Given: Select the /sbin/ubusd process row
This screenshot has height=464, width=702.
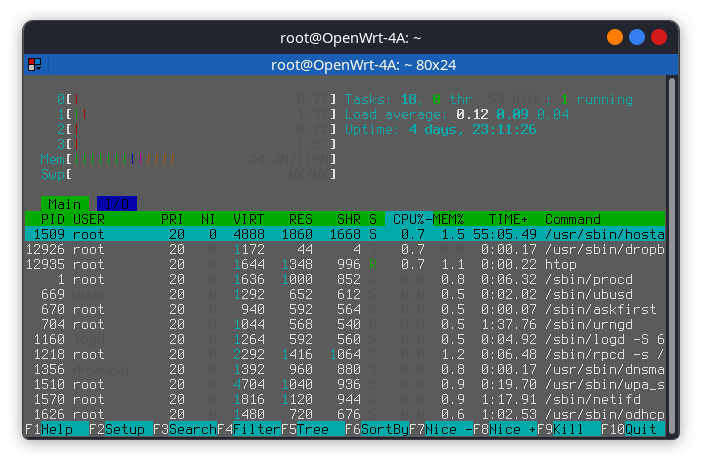Looking at the screenshot, I should click(x=345, y=294).
